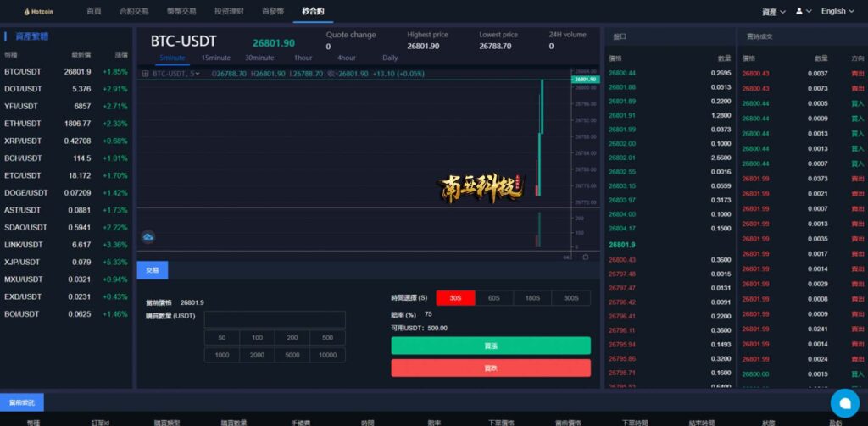Open the English language dropdown
This screenshot has width=868, height=426.
(837, 11)
